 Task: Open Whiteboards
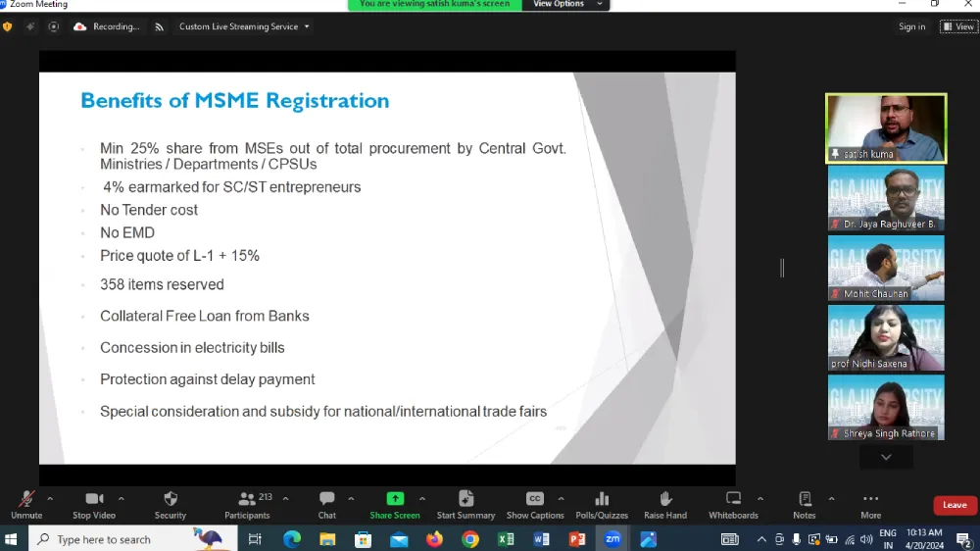[x=733, y=499]
